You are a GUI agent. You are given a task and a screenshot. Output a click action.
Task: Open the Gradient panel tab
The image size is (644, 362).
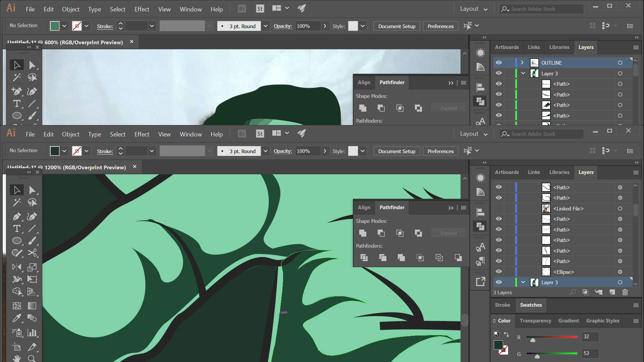pos(568,321)
